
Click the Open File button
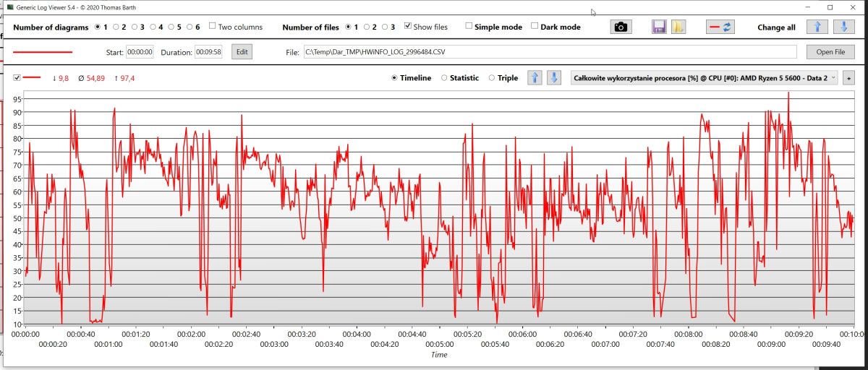830,52
